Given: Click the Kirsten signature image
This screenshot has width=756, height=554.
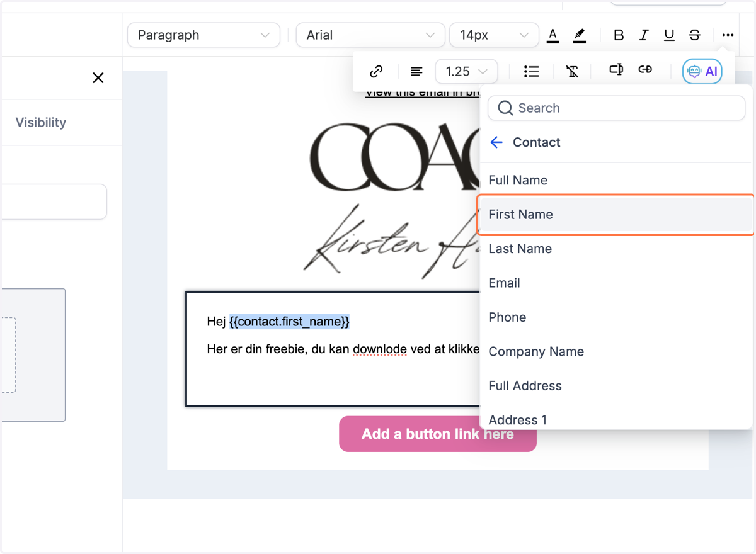Looking at the screenshot, I should (391, 242).
